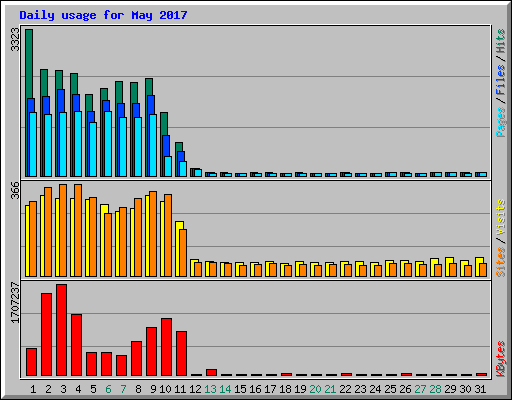The height and width of the screenshot is (400, 512).
Task: Select day label 24 on the x-axis
Action: pyautogui.click(x=375, y=389)
